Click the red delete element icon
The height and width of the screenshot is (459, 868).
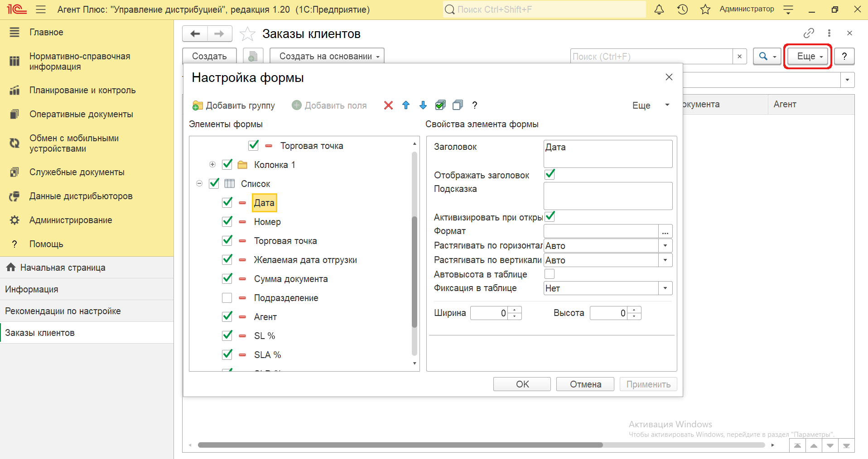tap(388, 105)
